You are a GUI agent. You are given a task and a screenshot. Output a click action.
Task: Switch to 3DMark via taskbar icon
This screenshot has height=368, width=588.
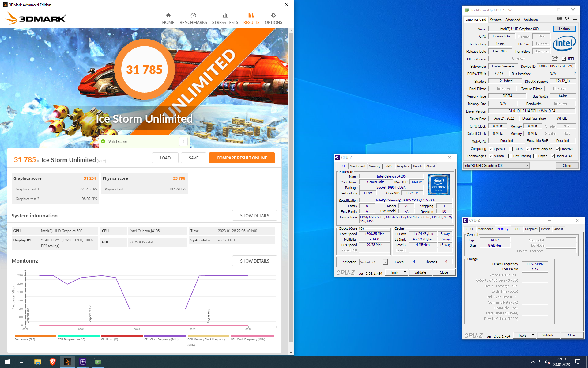(x=67, y=362)
